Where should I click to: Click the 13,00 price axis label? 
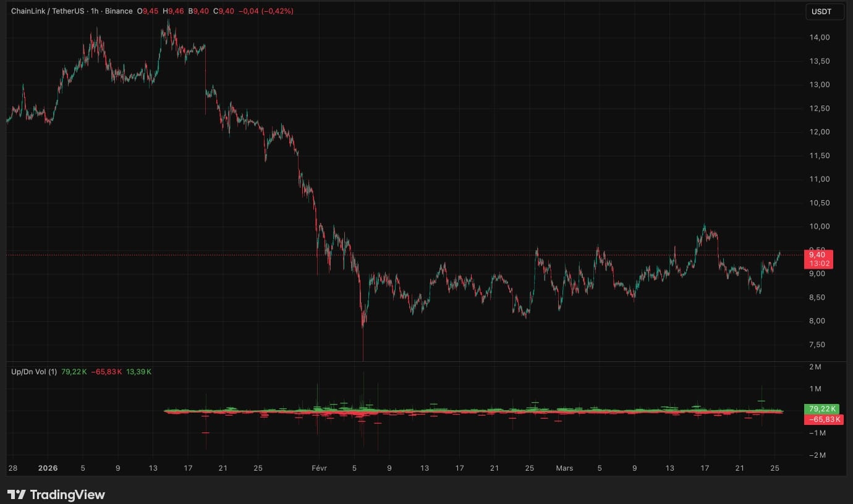(x=819, y=85)
